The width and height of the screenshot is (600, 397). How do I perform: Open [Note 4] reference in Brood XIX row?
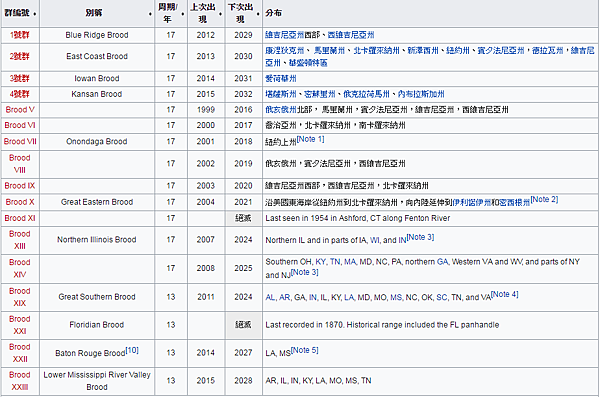pyautogui.click(x=504, y=294)
